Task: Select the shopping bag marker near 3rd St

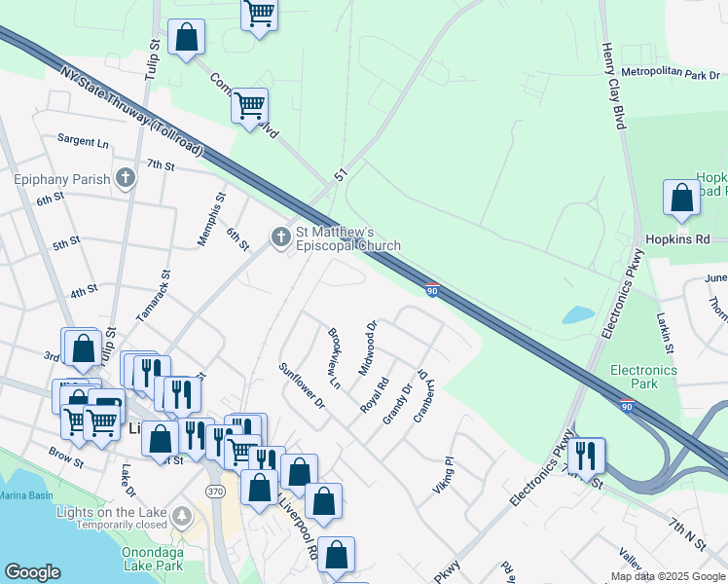Action: point(84,347)
